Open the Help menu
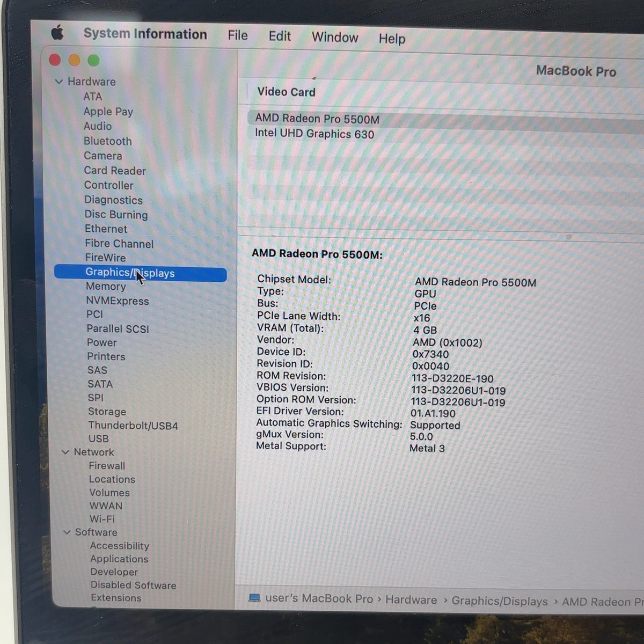The image size is (644, 644). [392, 39]
